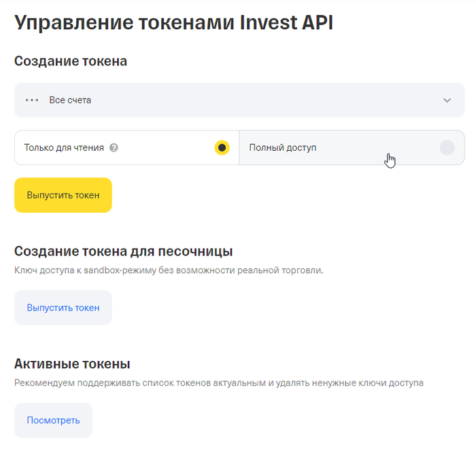Click the "Активные токены" heading

(x=72, y=364)
